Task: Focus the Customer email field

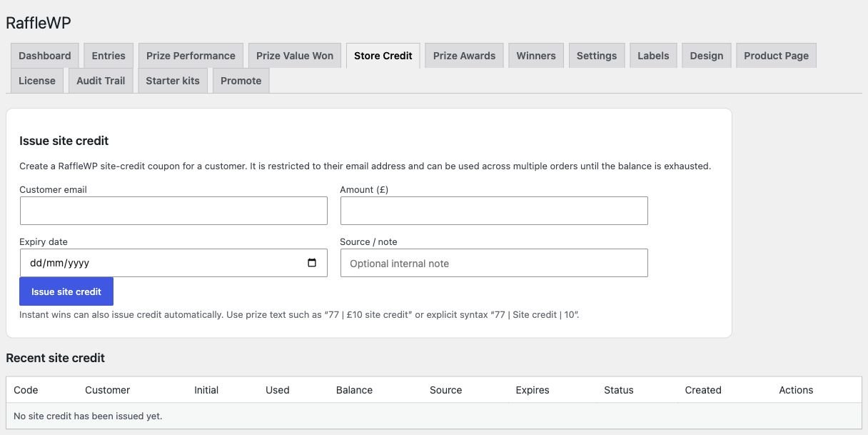Action: (173, 211)
